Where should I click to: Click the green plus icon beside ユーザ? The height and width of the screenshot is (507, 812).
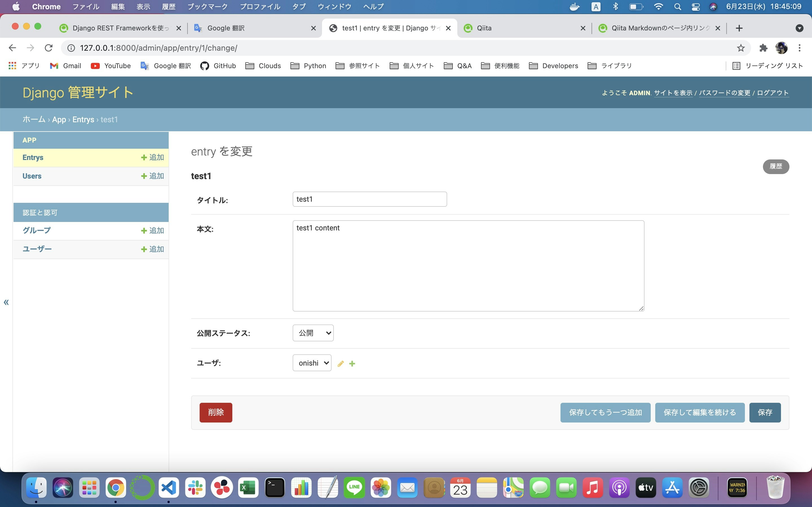coord(352,364)
